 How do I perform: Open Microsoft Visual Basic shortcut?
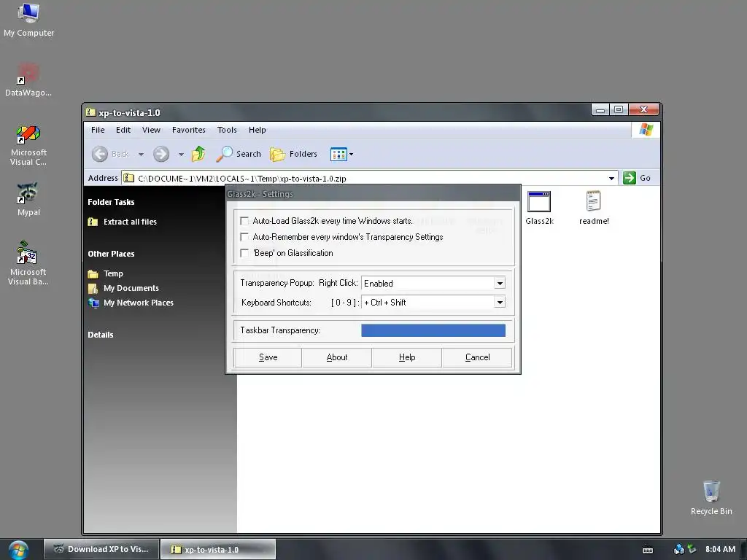(28, 262)
